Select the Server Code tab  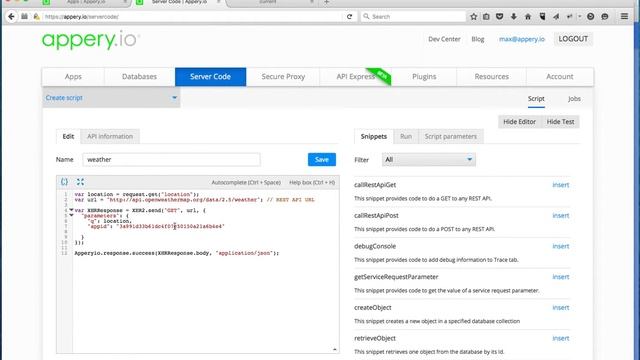coord(210,77)
